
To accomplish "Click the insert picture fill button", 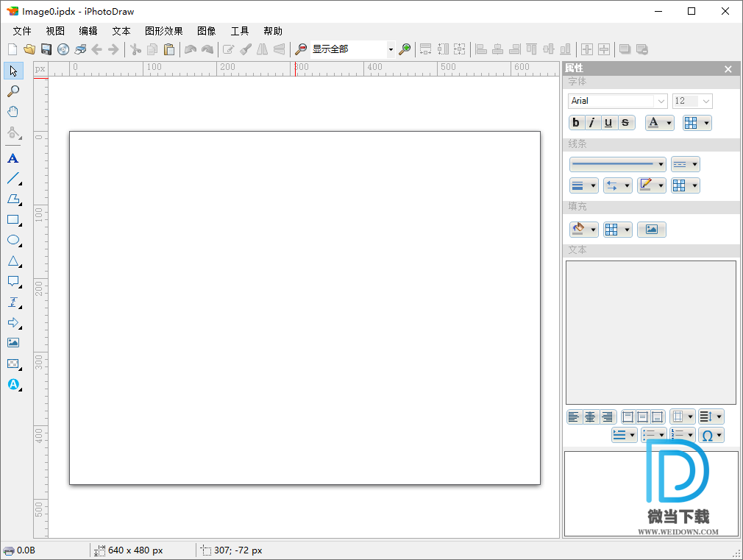I will tap(652, 230).
